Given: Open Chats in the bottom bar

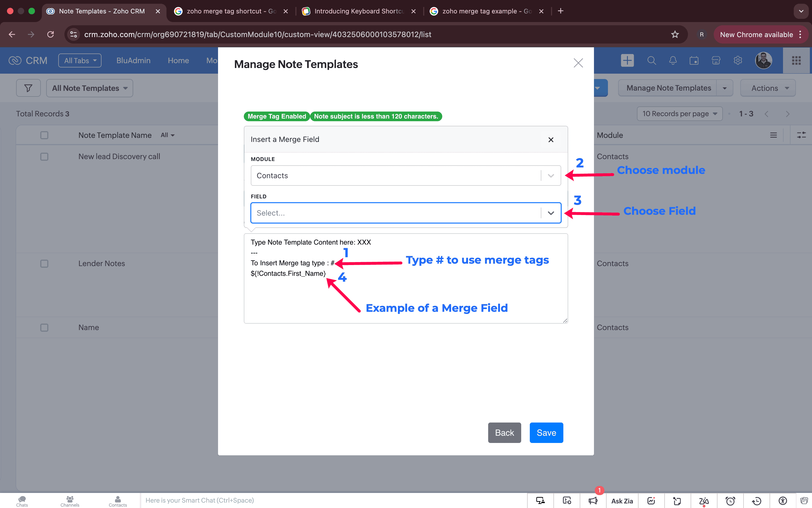Looking at the screenshot, I should click(22, 501).
